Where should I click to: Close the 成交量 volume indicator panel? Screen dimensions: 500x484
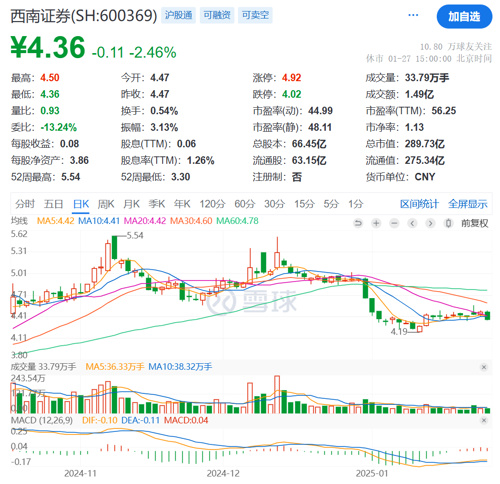click(x=484, y=367)
